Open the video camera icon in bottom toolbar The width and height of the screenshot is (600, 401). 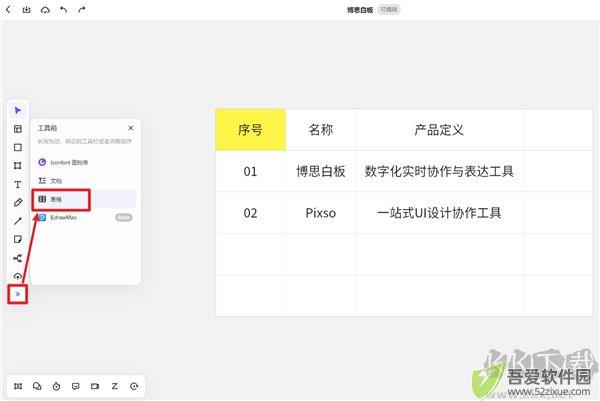click(95, 386)
